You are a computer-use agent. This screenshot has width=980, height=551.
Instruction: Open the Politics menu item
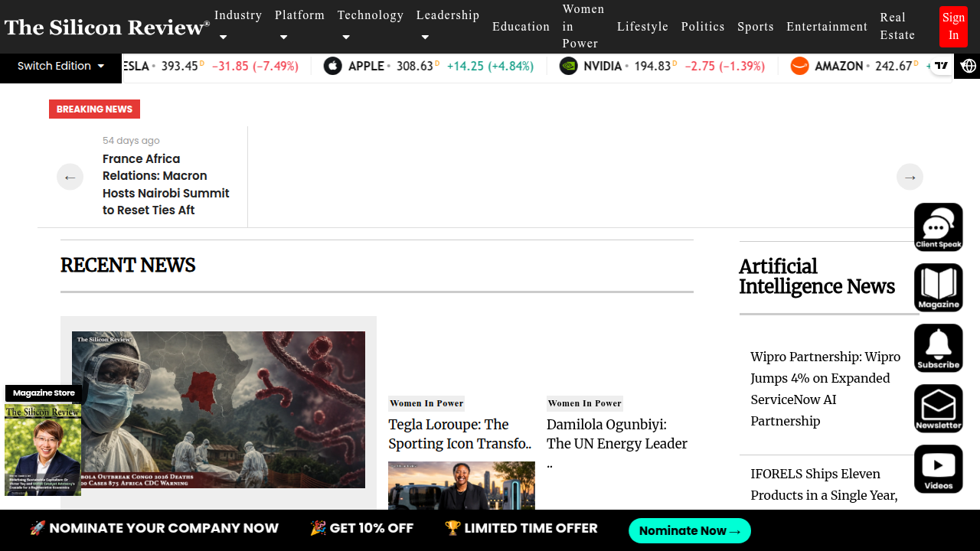point(703,26)
